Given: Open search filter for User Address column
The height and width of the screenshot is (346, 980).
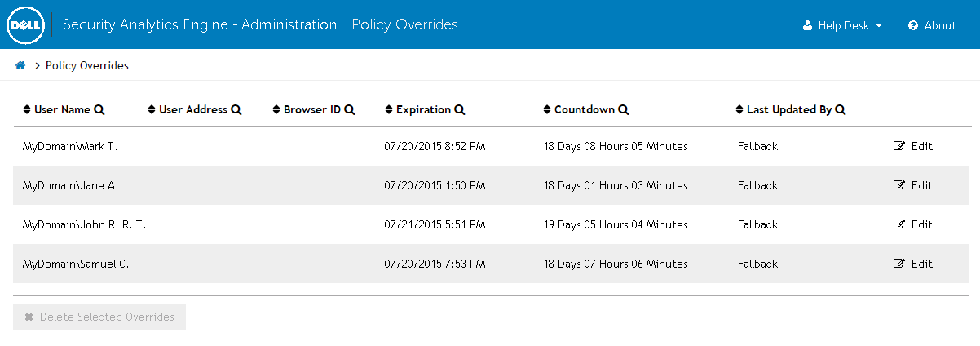Looking at the screenshot, I should coord(236,109).
